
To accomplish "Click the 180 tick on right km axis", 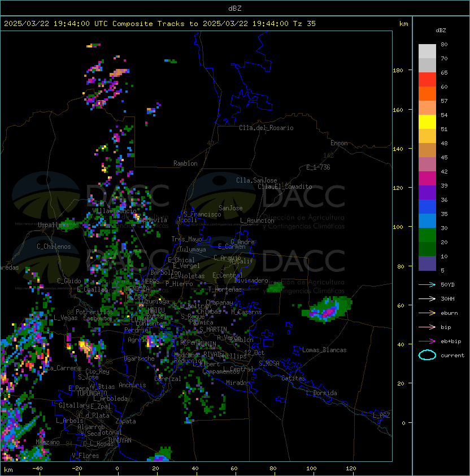I will [398, 71].
